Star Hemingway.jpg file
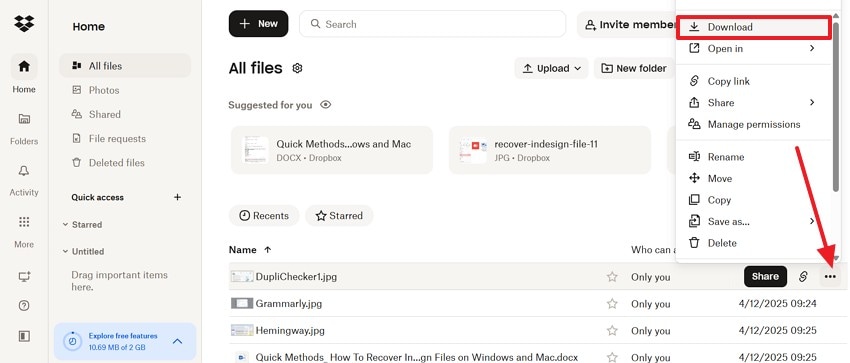Image resolution: width=850 pixels, height=363 pixels. 612,330
